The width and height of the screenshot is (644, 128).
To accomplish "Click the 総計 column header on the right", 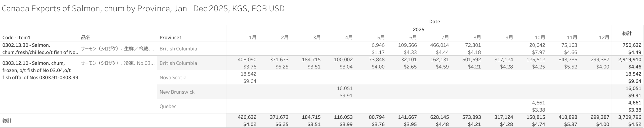I will click(x=627, y=33).
